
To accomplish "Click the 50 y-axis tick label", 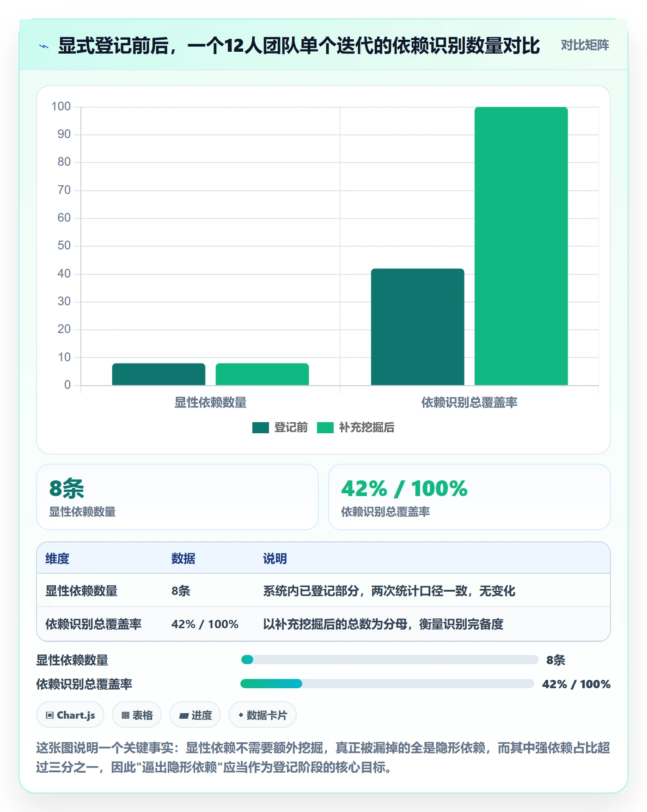I will coord(64,246).
